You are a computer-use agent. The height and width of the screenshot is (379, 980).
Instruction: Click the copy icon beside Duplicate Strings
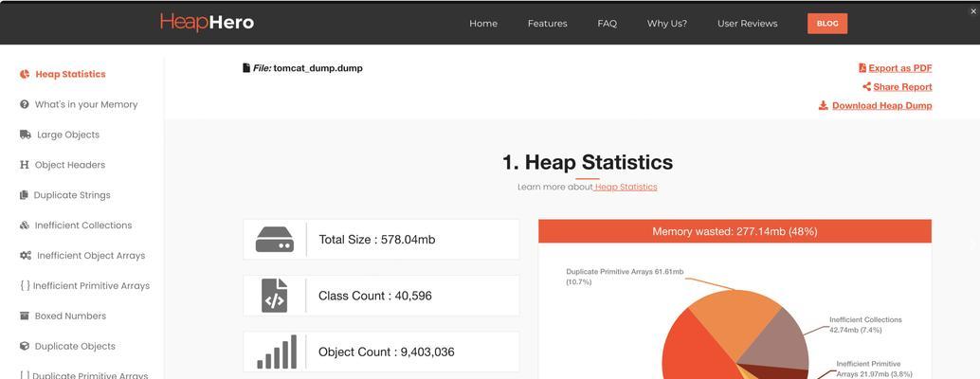pos(24,195)
